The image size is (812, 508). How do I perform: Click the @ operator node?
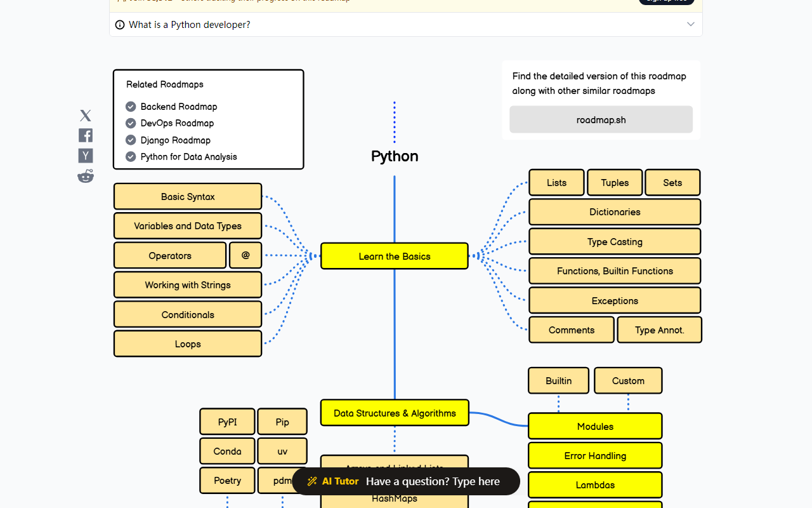pyautogui.click(x=246, y=255)
